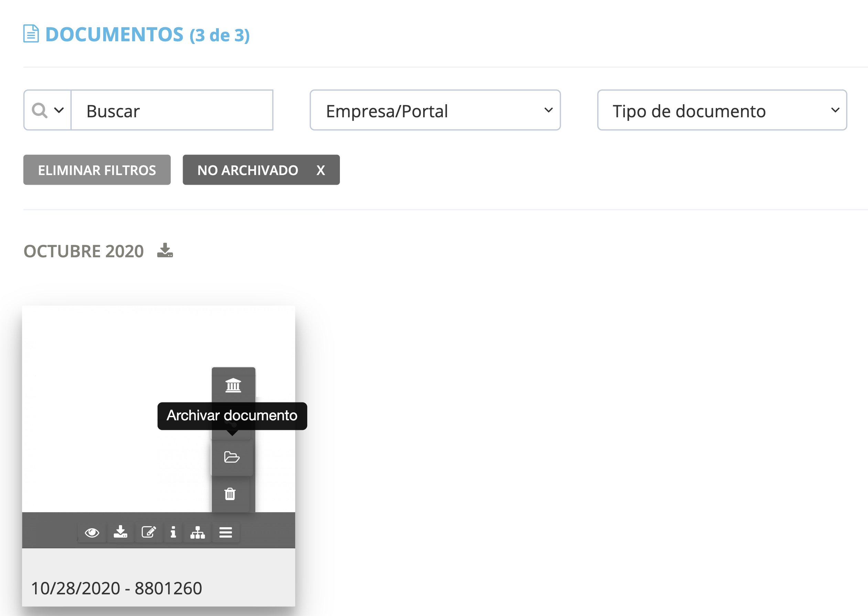Screen dimensions: 868x616
Task: Click the hierarchy sitemap icon
Action: point(197,532)
